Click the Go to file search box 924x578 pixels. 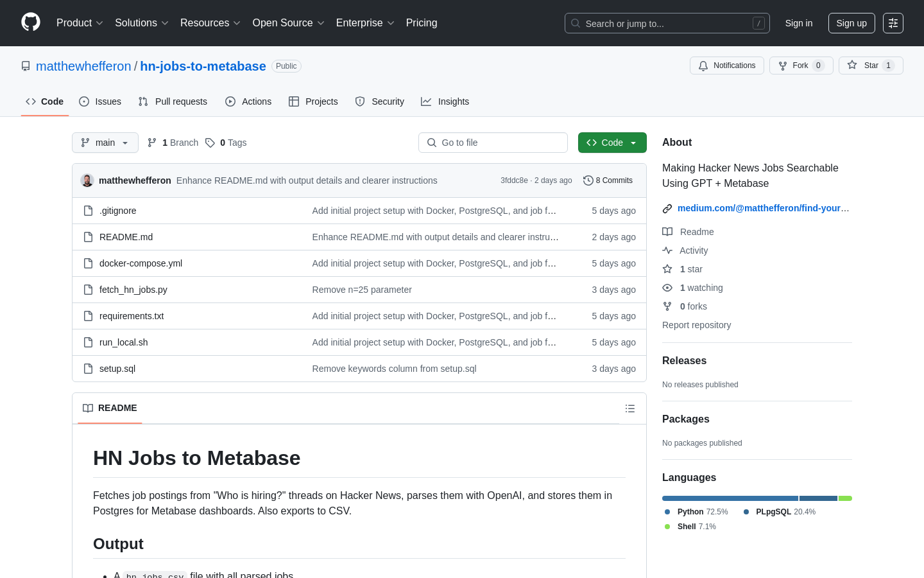pos(493,143)
